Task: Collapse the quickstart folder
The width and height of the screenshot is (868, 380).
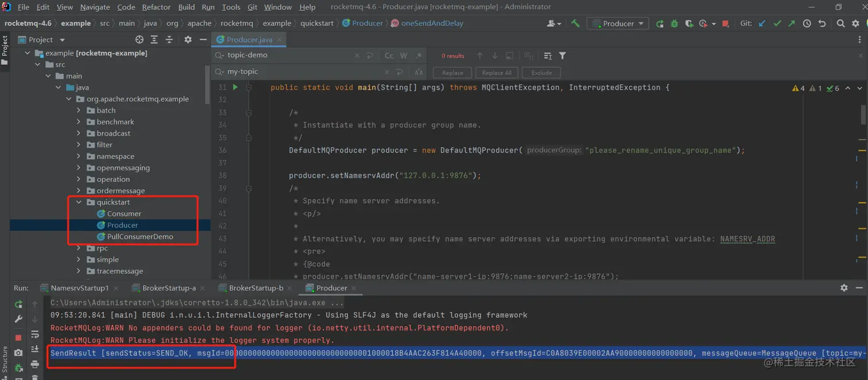Action: (x=79, y=202)
